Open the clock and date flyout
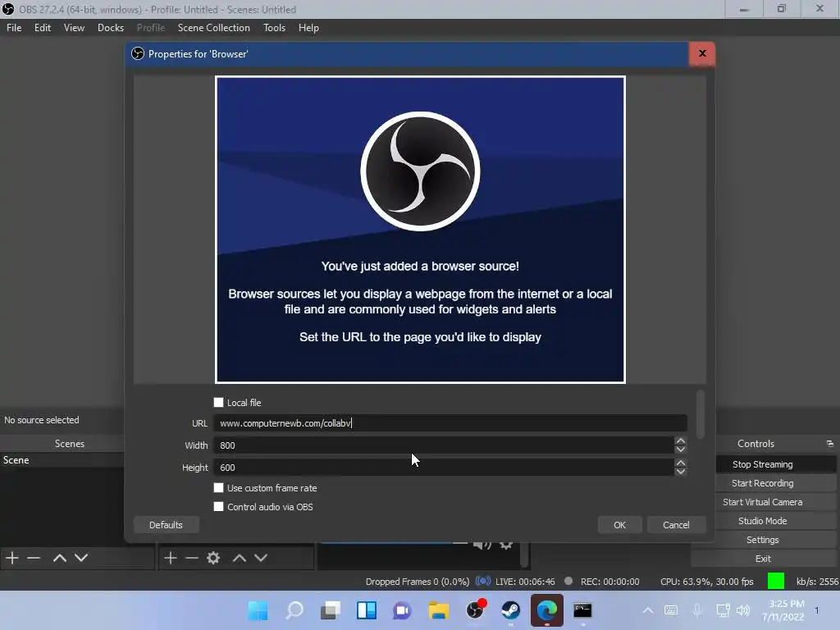This screenshot has height=630, width=840. pos(783,610)
